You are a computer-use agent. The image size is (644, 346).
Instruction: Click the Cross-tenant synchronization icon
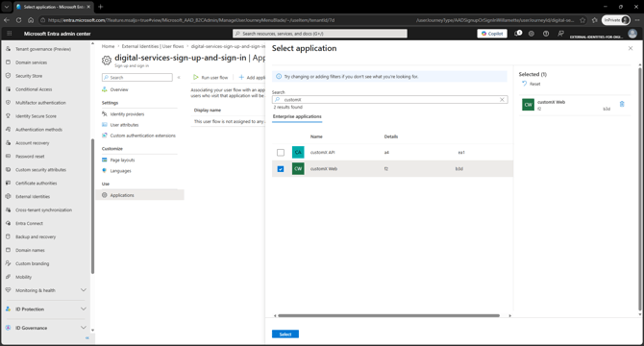pyautogui.click(x=8, y=210)
